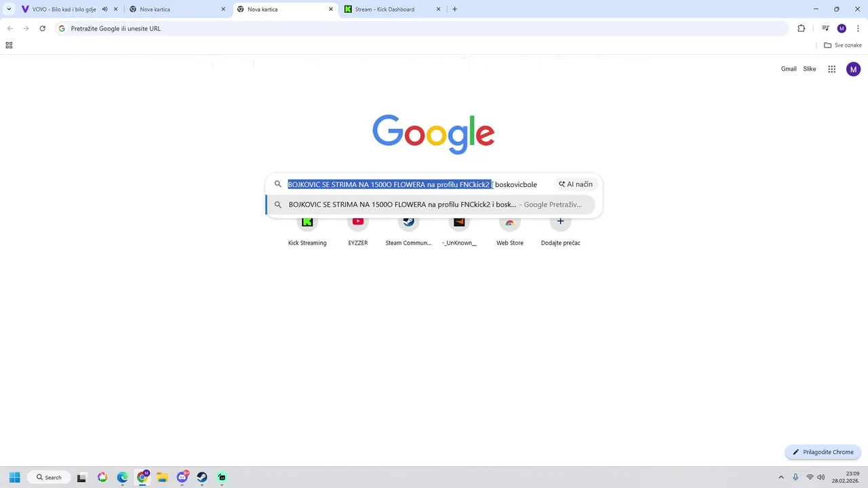
Task: Open Discord from the taskbar
Action: 182,477
